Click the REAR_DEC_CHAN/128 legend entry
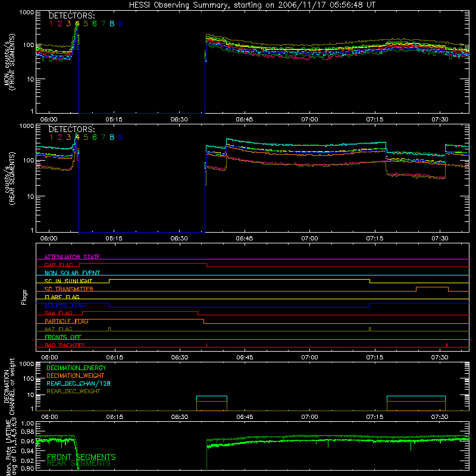476x476 pixels. point(79,383)
